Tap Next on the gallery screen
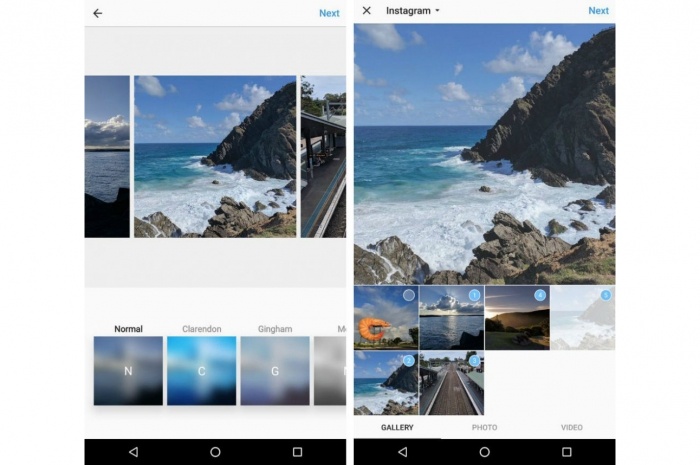 (x=598, y=11)
